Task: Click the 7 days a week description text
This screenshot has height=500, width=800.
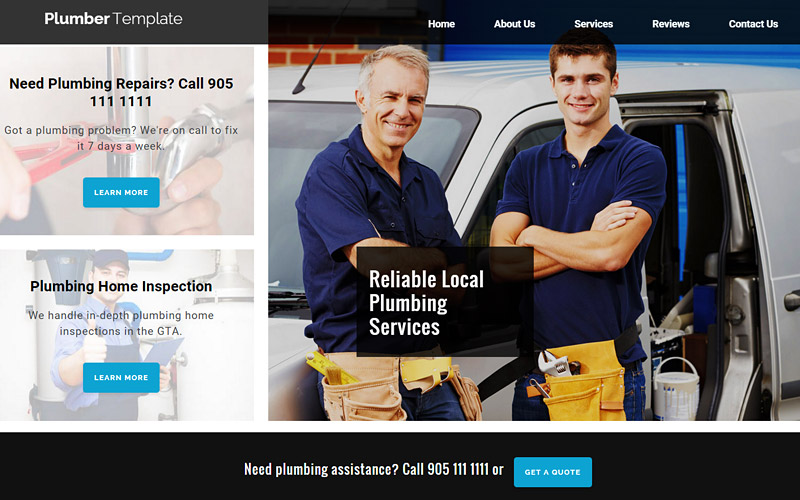Action: [121, 138]
